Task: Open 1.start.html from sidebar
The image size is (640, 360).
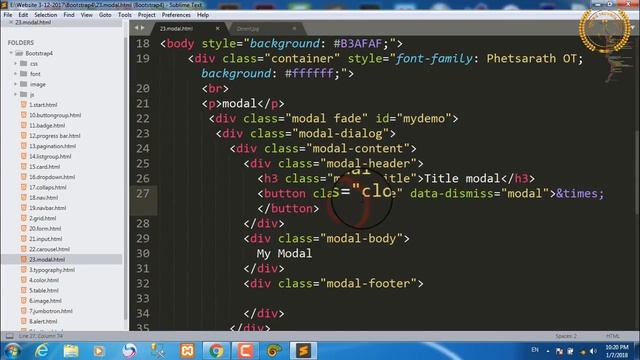Action: (x=43, y=105)
